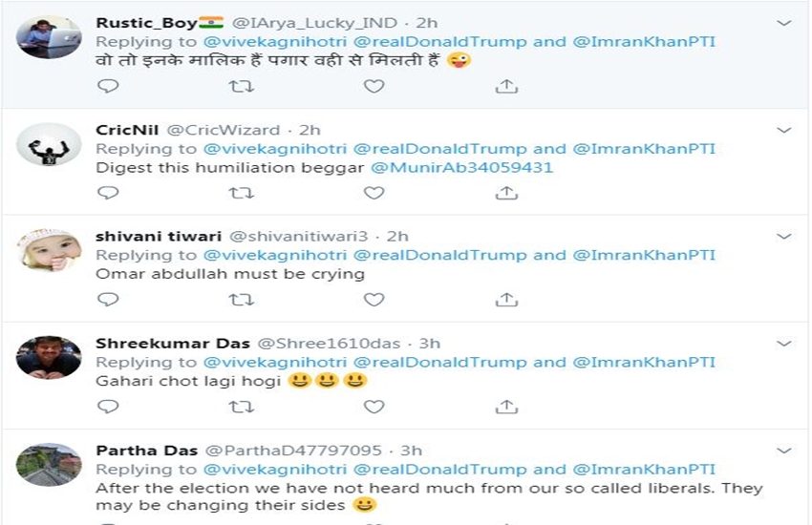Reply to shivani tiwari's Omar abdullah tweet

[109, 300]
